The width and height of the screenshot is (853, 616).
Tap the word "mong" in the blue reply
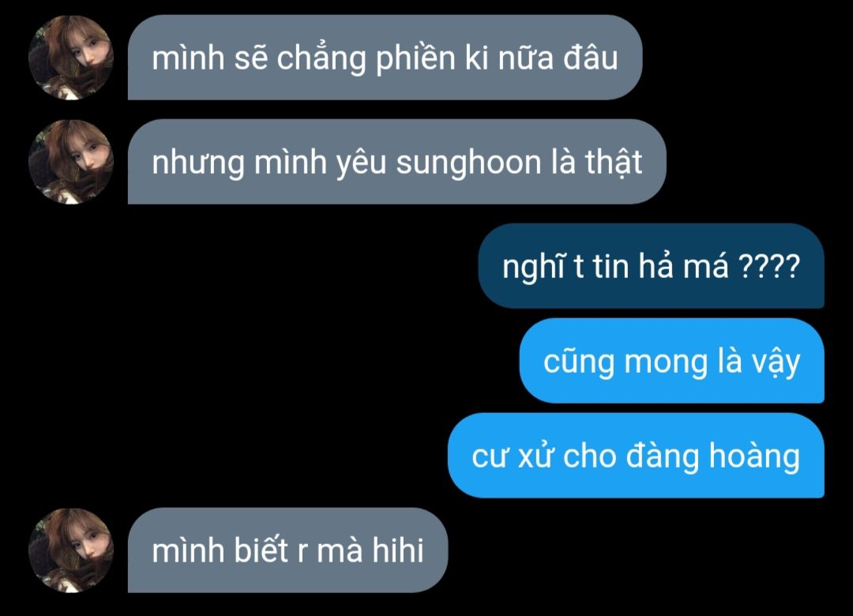pos(666,363)
